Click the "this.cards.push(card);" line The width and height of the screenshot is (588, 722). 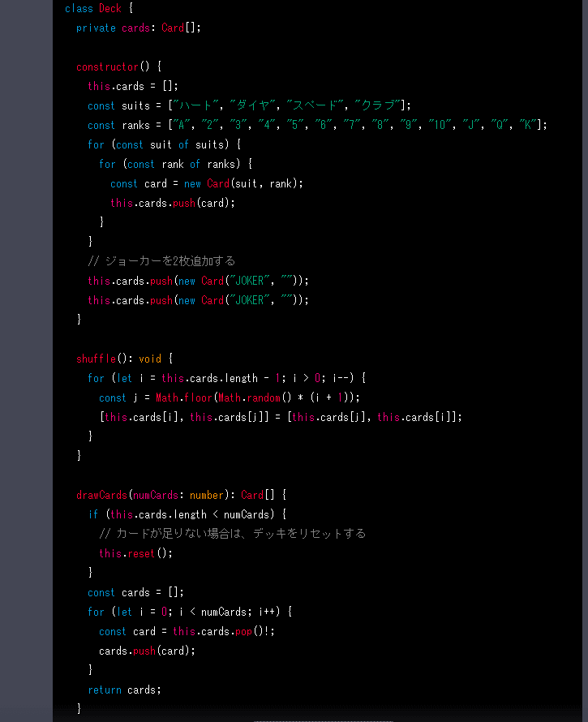coord(173,203)
